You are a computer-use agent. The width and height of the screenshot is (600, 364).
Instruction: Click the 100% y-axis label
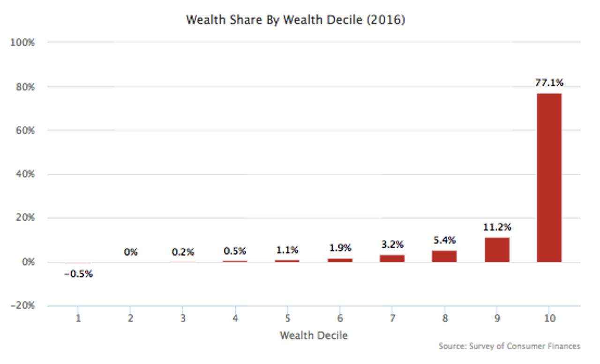[x=22, y=43]
